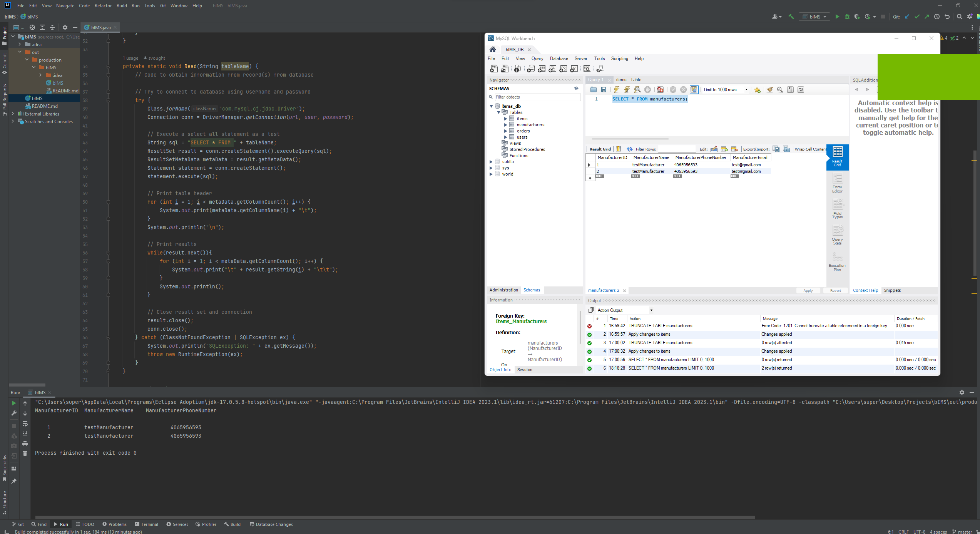Viewport: 980px width, 534px height.
Task: Refresh the SCHEMAS list in the Navigator
Action: (576, 88)
